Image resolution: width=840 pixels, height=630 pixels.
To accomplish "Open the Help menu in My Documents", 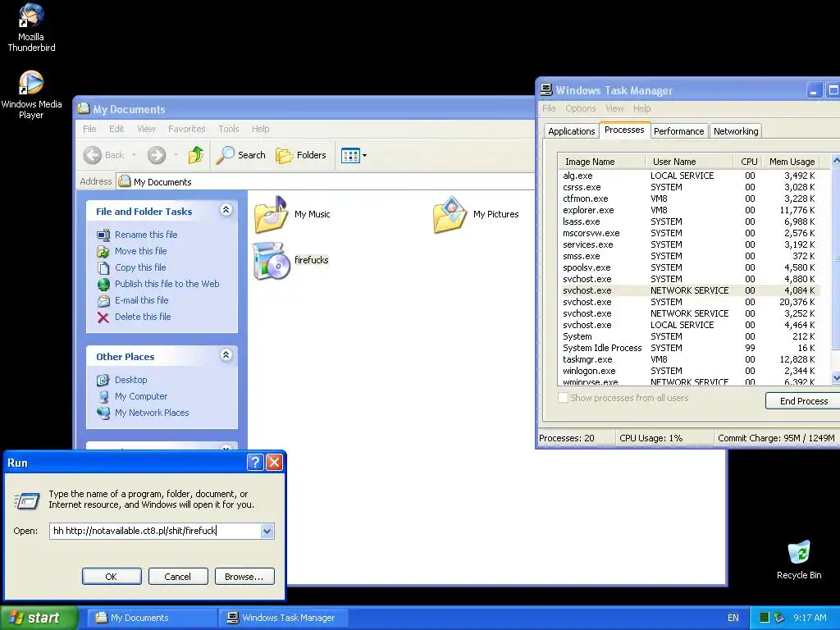I will (x=260, y=129).
